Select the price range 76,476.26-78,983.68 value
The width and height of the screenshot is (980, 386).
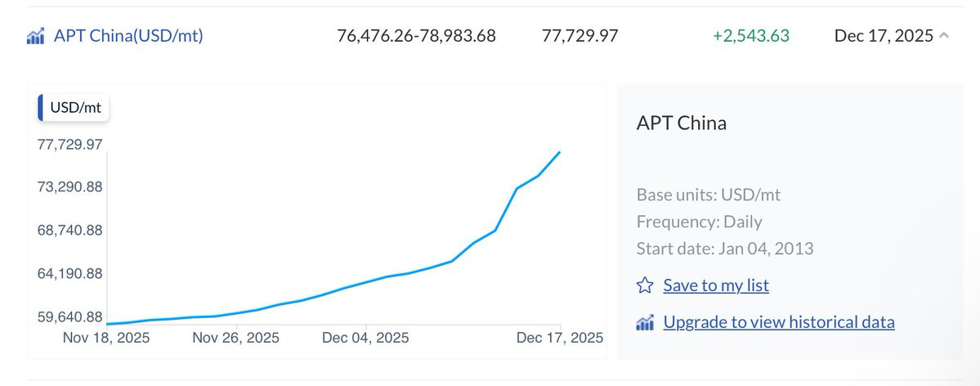click(x=416, y=36)
